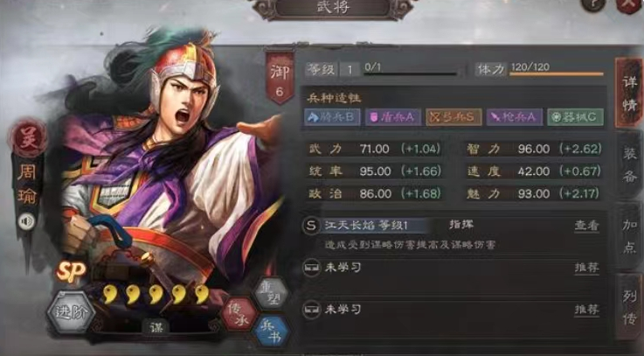Open the red 传承 hexagon
This screenshot has width=644, height=356.
click(x=239, y=315)
